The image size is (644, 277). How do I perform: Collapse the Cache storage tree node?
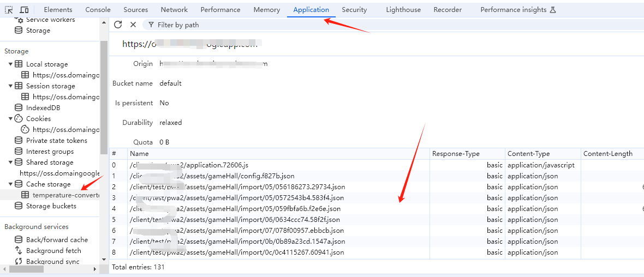pyautogui.click(x=10, y=184)
